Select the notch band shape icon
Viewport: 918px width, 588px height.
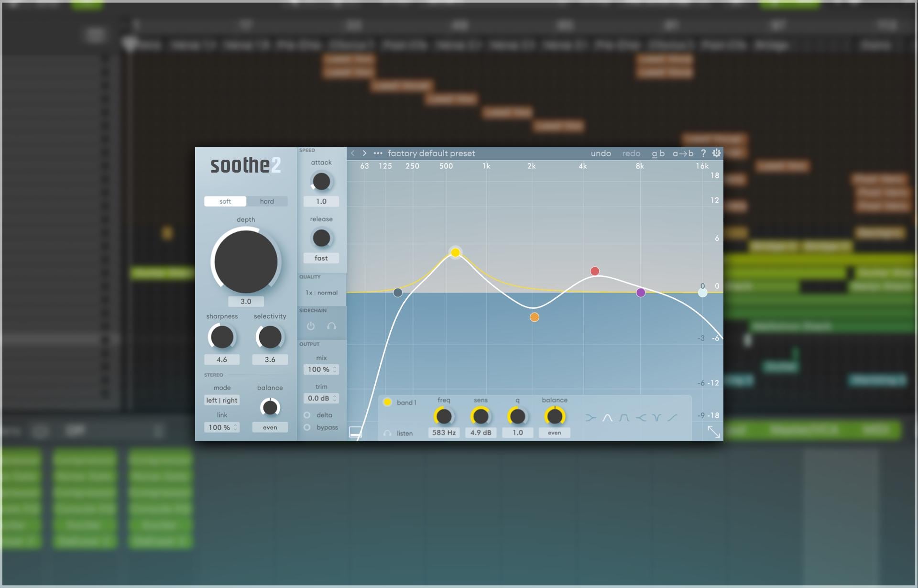click(x=657, y=418)
